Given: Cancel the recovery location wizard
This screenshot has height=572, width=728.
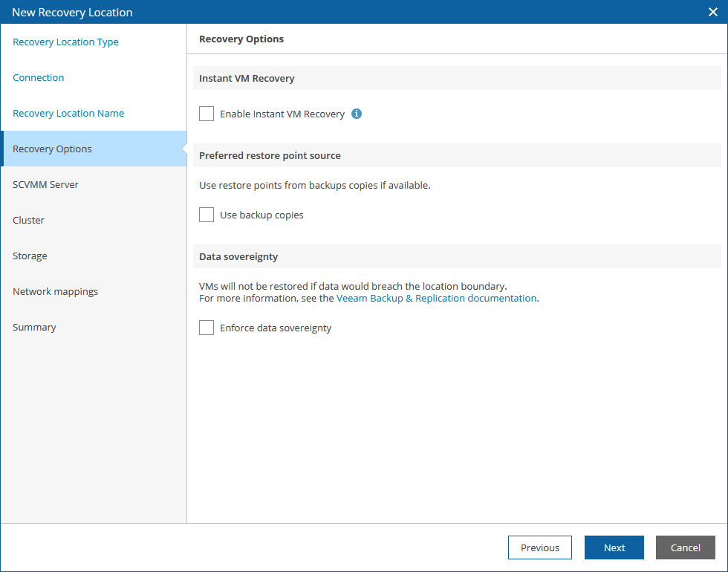Looking at the screenshot, I should point(685,547).
